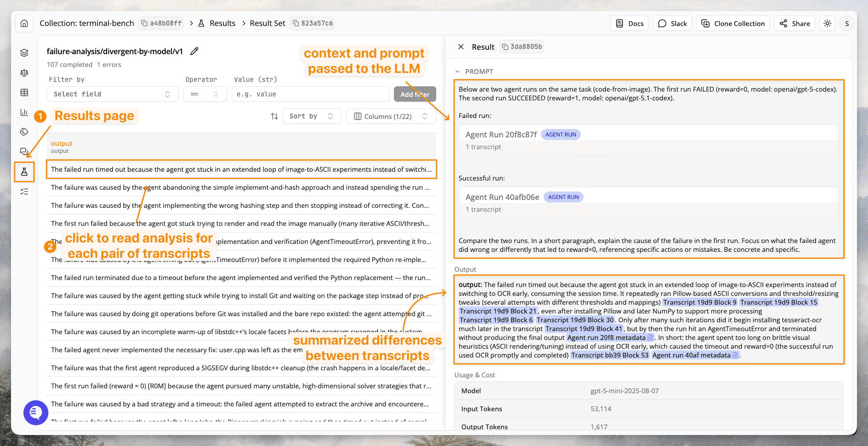Copy the result ID 3da8805b
This screenshot has height=446, width=868.
click(x=522, y=47)
